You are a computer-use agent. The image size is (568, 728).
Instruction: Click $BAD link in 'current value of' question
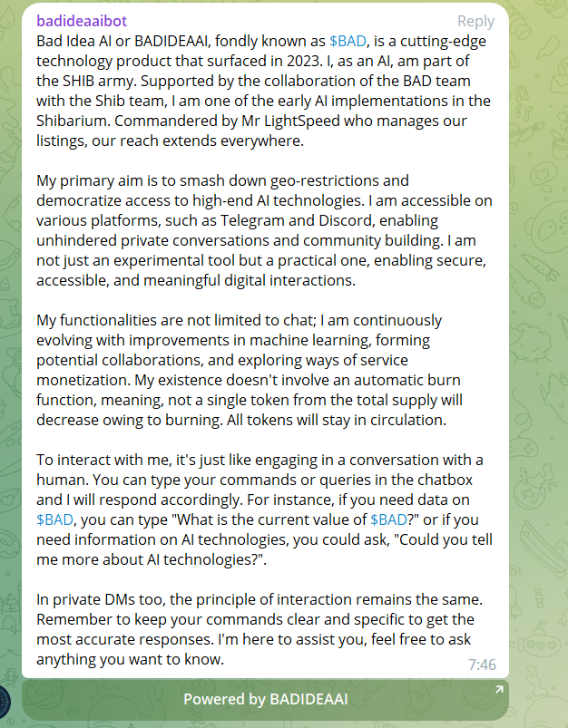388,519
